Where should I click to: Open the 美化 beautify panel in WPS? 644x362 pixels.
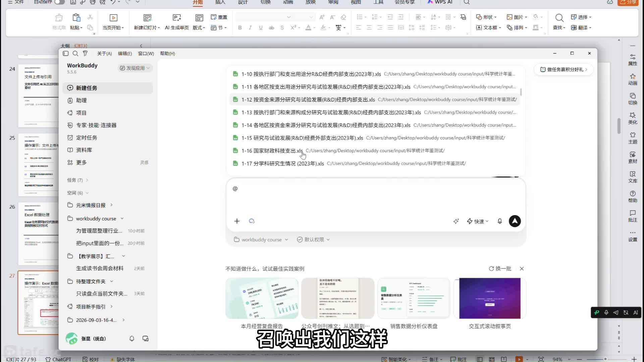point(633,119)
